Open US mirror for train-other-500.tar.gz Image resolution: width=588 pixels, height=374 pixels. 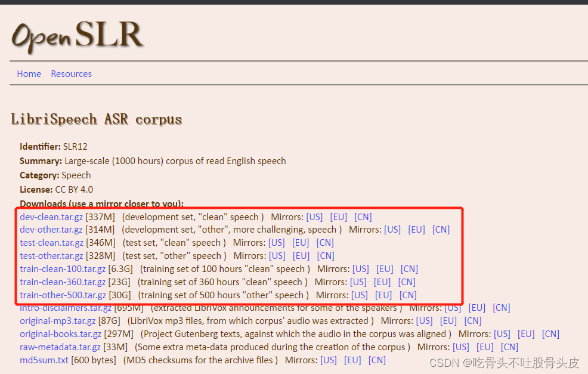359,295
